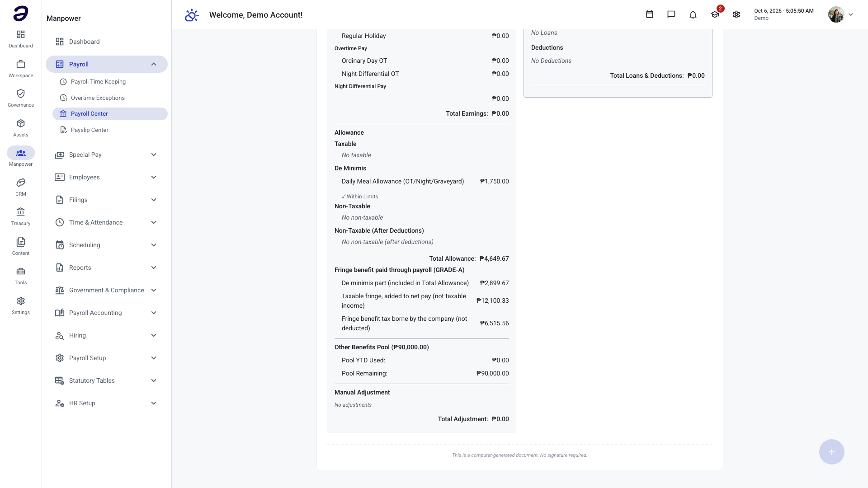Open user profile dropdown arrow
This screenshot has height=488, width=868.
point(851,14)
